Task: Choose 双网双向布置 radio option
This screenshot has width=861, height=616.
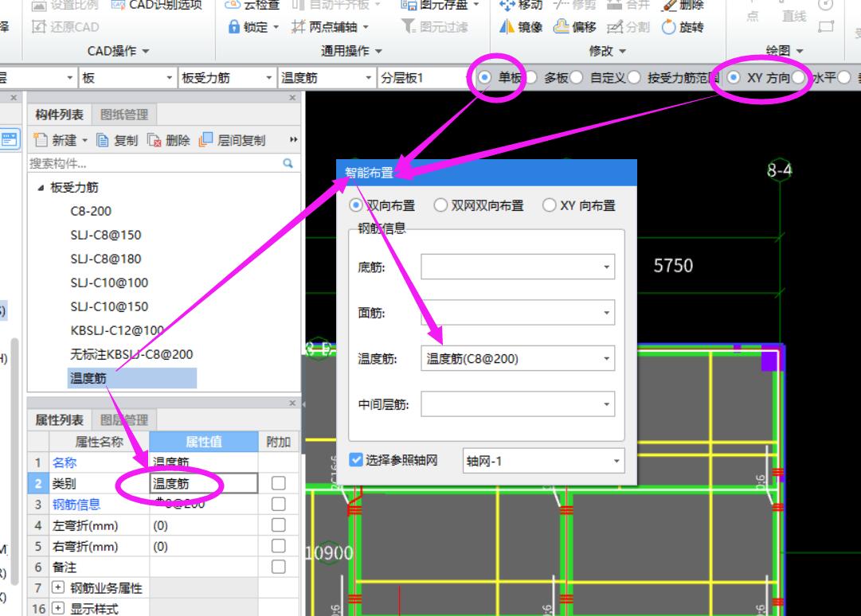Action: (x=440, y=205)
